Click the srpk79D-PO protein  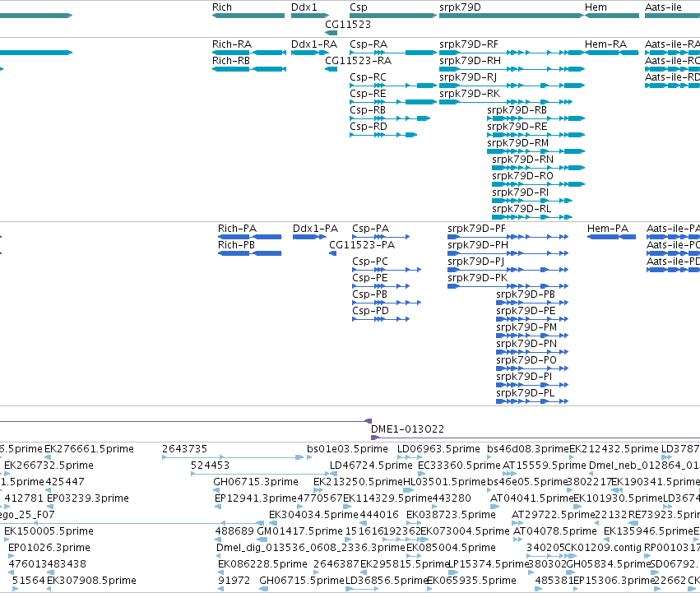click(x=526, y=361)
